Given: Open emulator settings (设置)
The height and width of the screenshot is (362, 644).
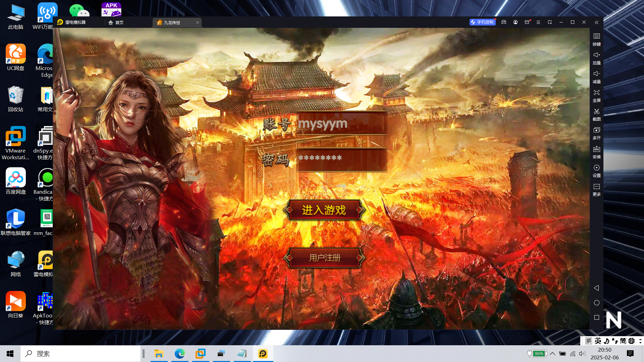Looking at the screenshot, I should [596, 170].
